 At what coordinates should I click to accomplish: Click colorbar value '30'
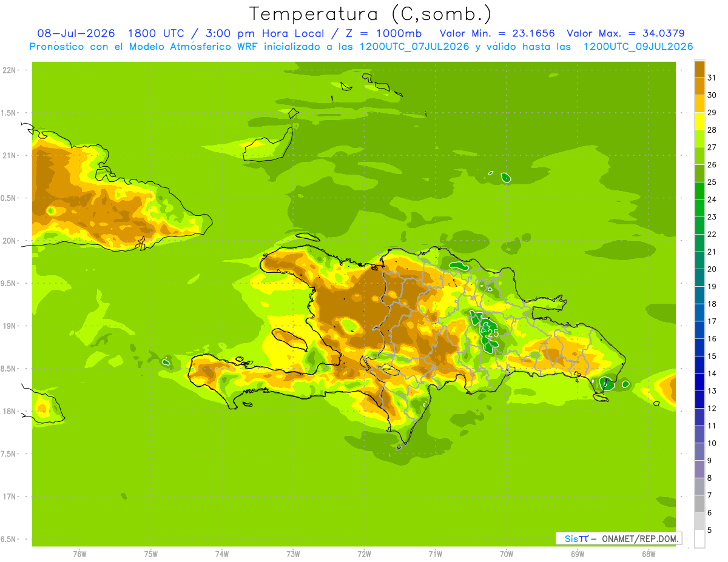(x=712, y=95)
